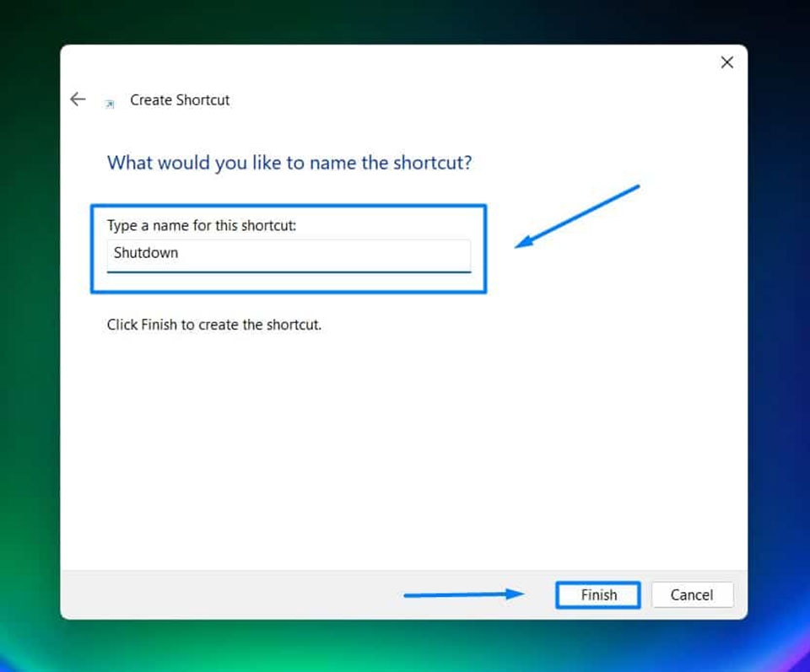Focus the shortcut name field containing Shutdown
The width and height of the screenshot is (810, 672).
289,255
